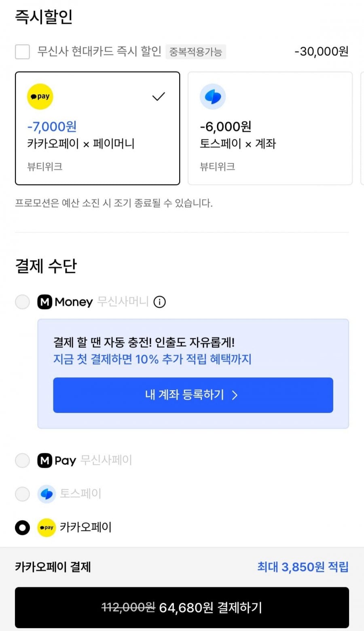The width and height of the screenshot is (364, 631).
Task: Click the checkmark on KakaoPay discount card
Action: point(159,97)
